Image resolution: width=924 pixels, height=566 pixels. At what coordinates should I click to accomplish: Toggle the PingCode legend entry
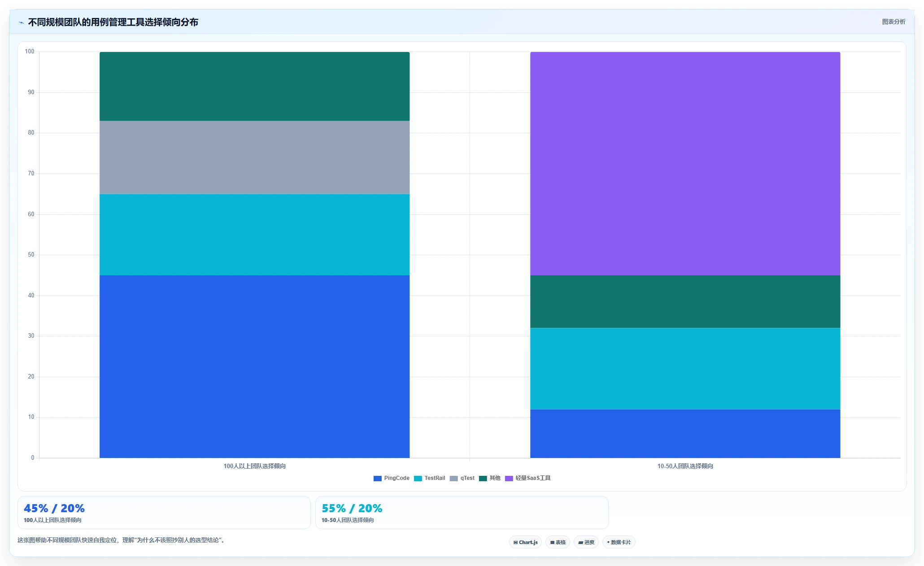point(391,478)
